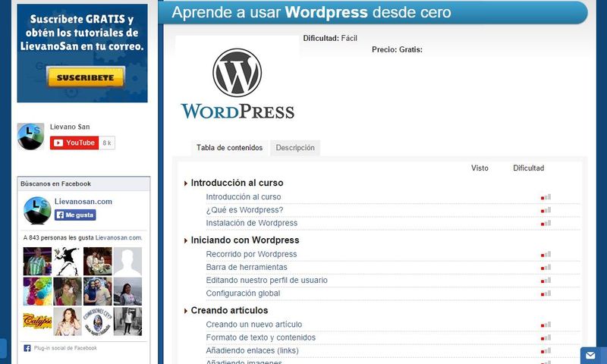Click the yellow SUSCRIBETE button
The height and width of the screenshot is (364, 607).
[86, 77]
